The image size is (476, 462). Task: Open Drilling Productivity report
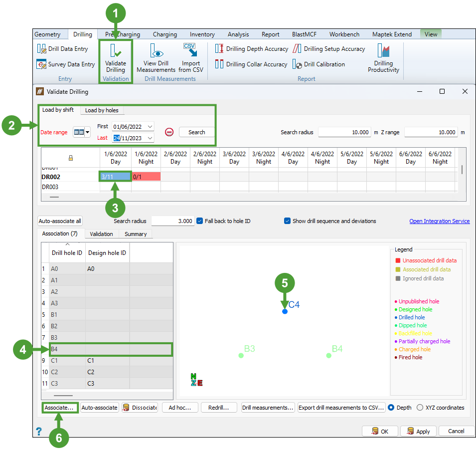pyautogui.click(x=383, y=58)
